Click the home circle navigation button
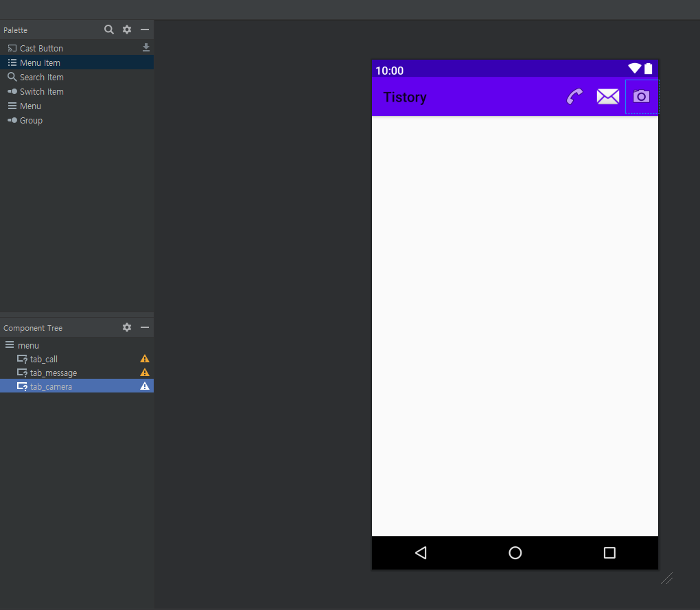Screen dimensions: 700x610 coord(515,553)
